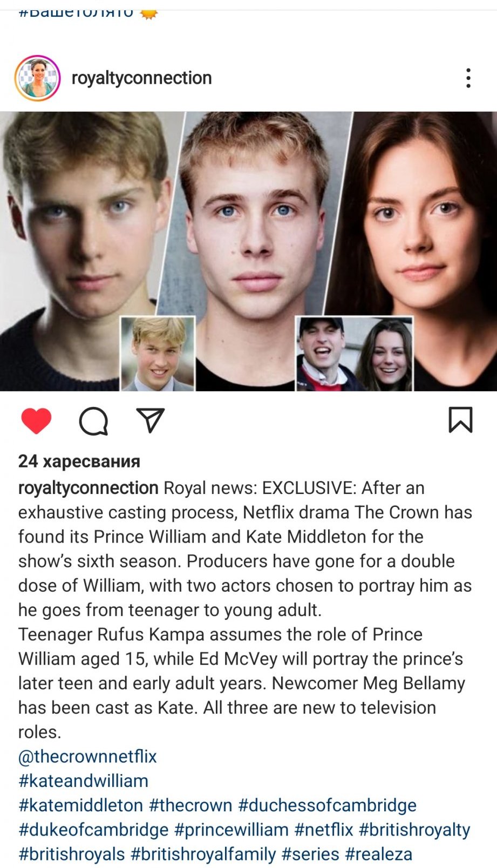Open the #princewilliam hashtag
This screenshot has width=497, height=868.
pyautogui.click(x=232, y=830)
